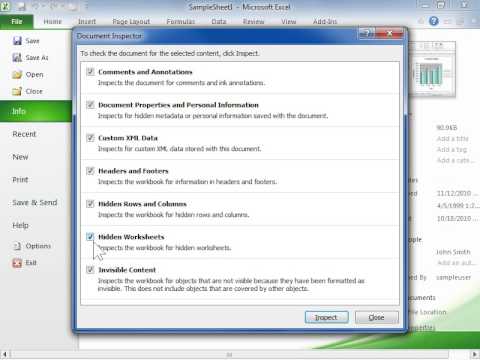Switch to the Home ribbon tab
This screenshot has height=360, width=480.
click(x=52, y=22)
